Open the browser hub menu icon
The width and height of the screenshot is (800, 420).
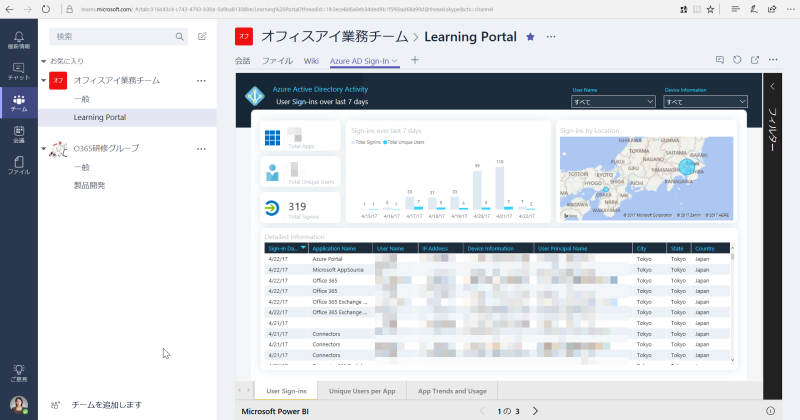click(735, 9)
